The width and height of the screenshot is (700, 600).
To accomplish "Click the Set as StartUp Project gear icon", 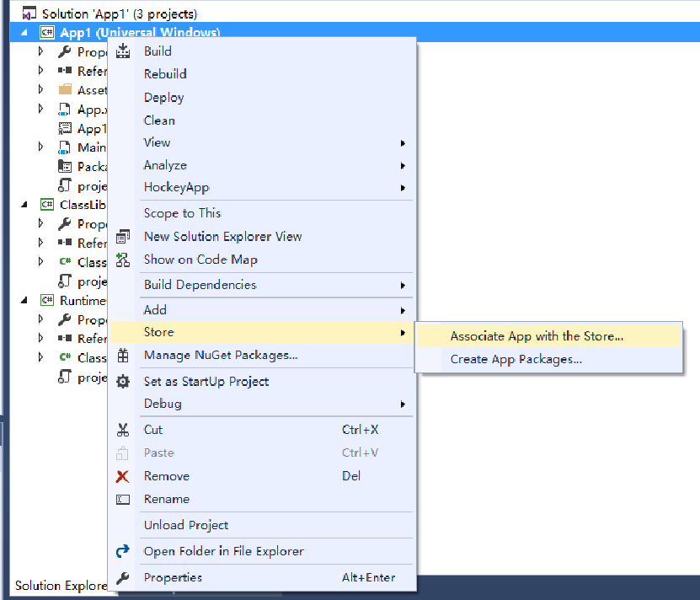I will pyautogui.click(x=123, y=382).
